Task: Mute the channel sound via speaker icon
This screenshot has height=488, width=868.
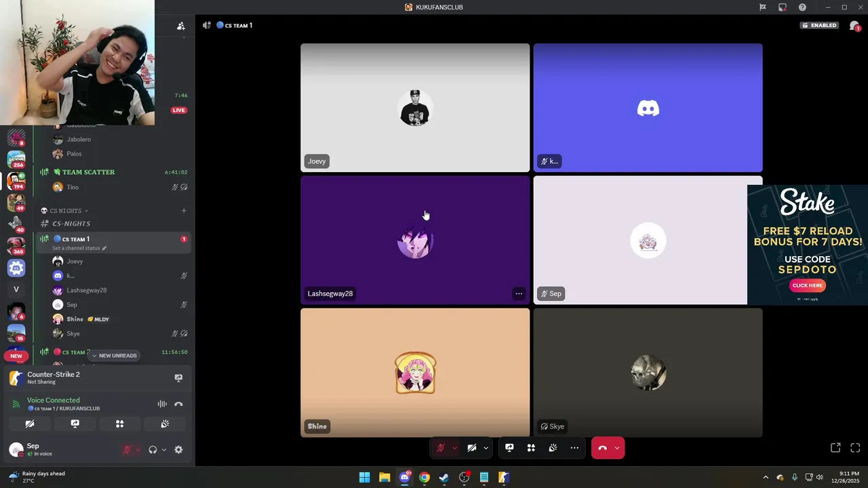Action: pos(207,25)
